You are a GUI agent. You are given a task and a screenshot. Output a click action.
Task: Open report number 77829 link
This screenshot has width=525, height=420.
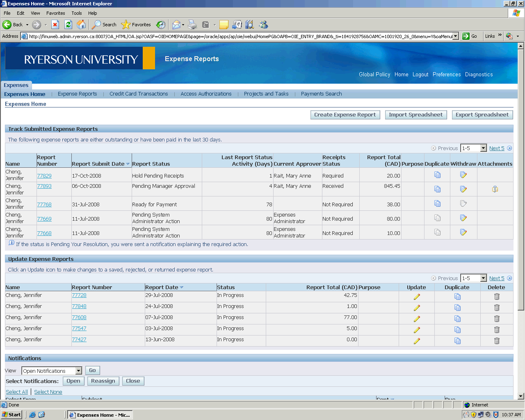pos(44,176)
